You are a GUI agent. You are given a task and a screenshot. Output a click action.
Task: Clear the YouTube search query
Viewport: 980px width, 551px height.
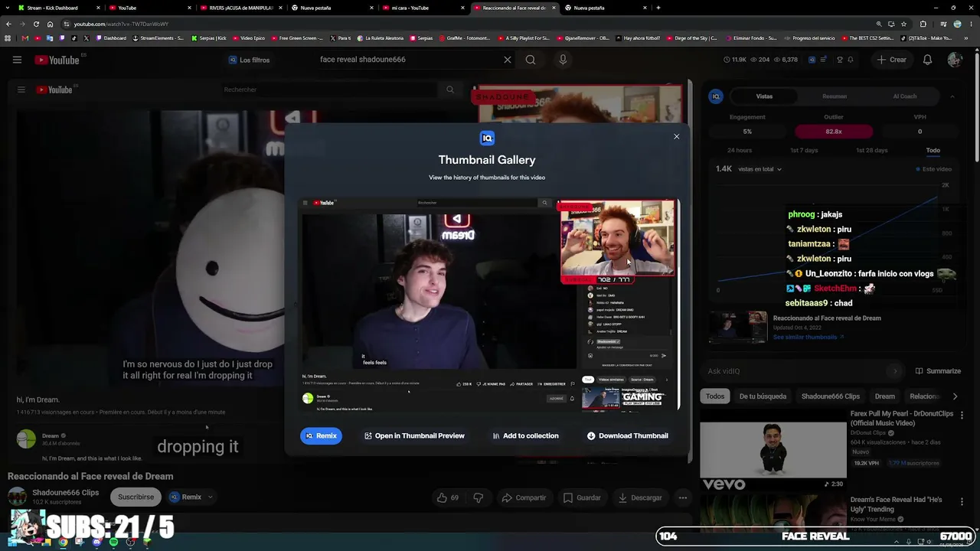507,60
